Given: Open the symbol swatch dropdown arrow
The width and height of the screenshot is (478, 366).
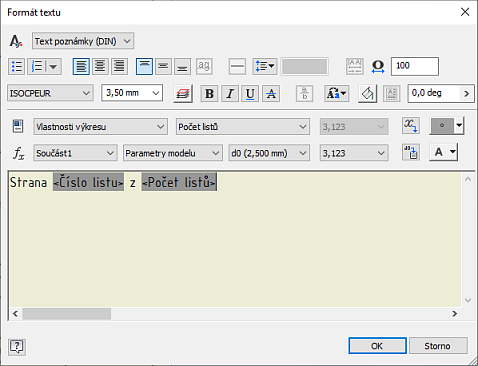Looking at the screenshot, I should coord(459,126).
